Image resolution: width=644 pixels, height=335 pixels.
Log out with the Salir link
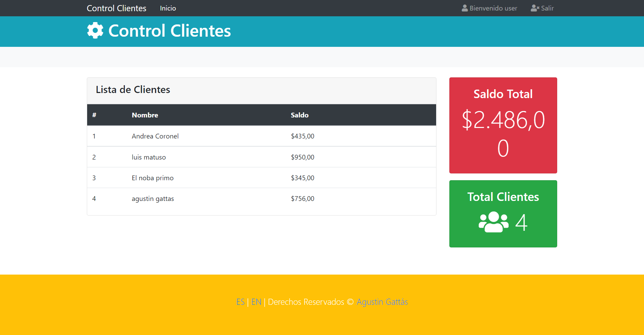point(542,8)
